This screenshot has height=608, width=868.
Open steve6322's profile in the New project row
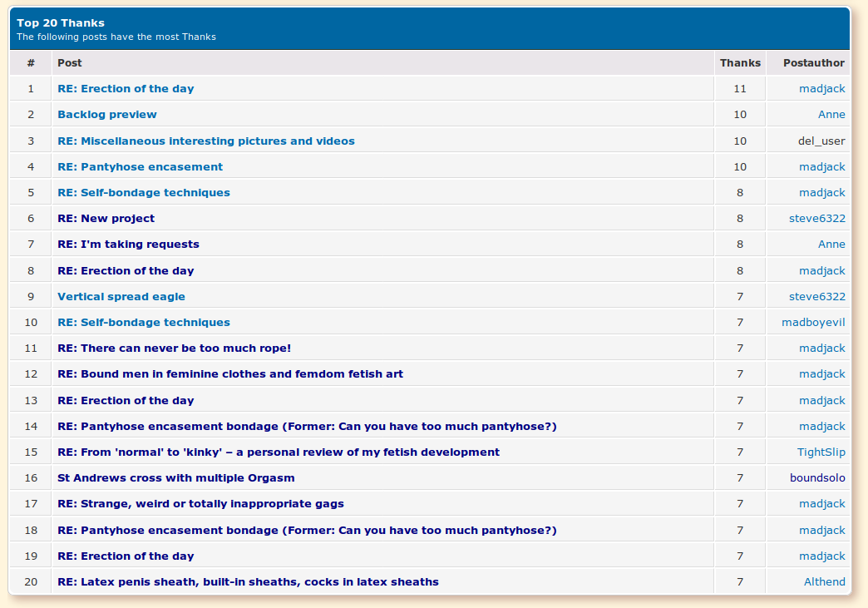816,219
